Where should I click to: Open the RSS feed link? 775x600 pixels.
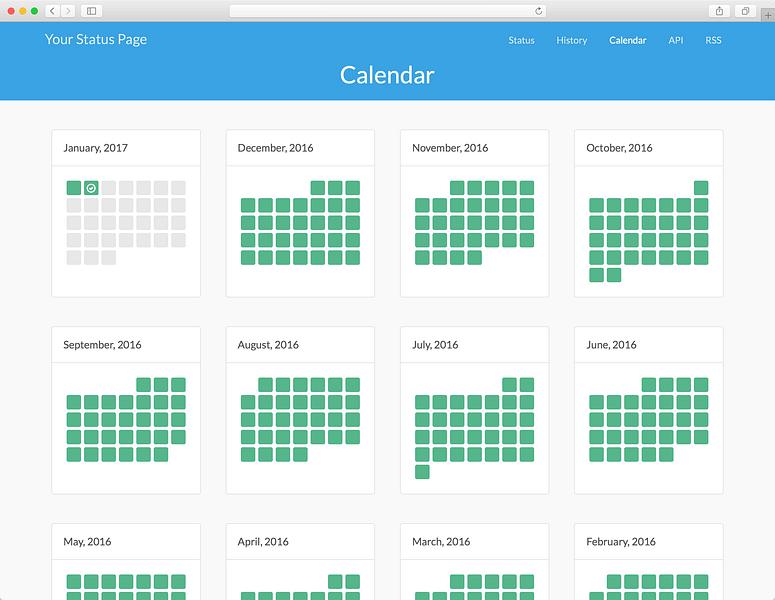(713, 41)
